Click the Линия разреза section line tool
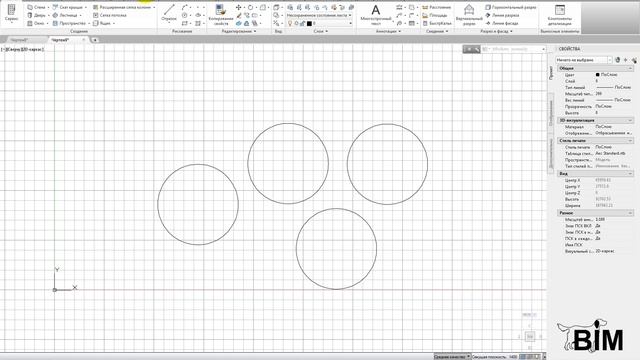 click(502, 15)
